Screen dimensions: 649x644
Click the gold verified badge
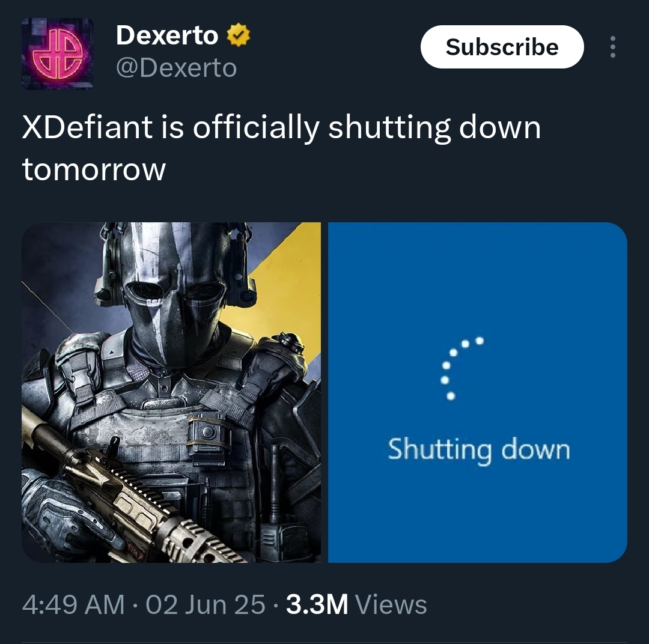tap(239, 35)
